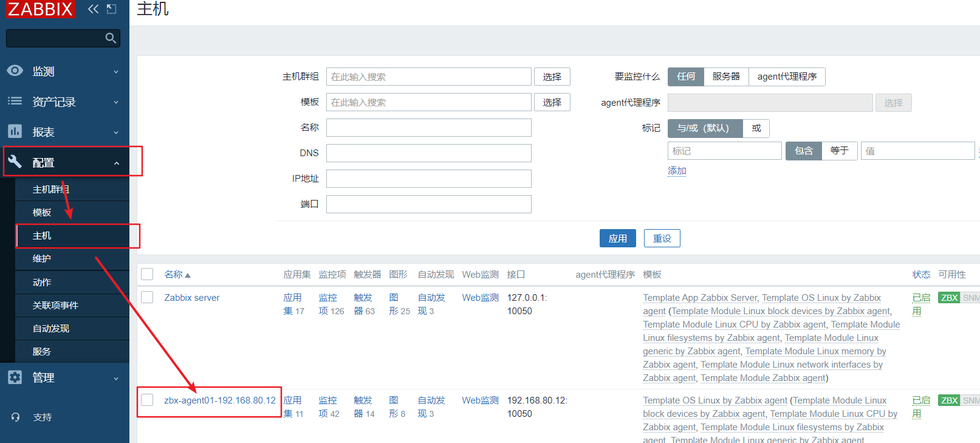
Task: Click the eye icon for 监测
Action: 15,70
